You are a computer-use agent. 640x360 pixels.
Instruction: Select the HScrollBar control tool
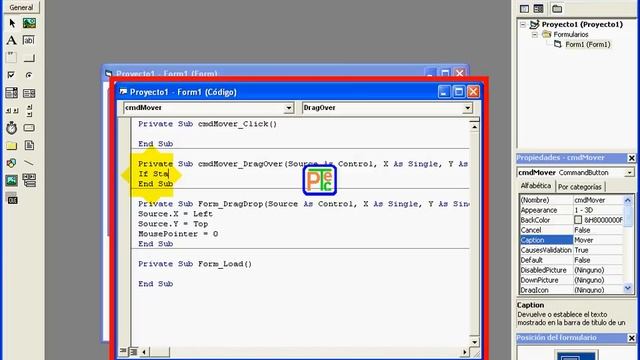coord(12,111)
